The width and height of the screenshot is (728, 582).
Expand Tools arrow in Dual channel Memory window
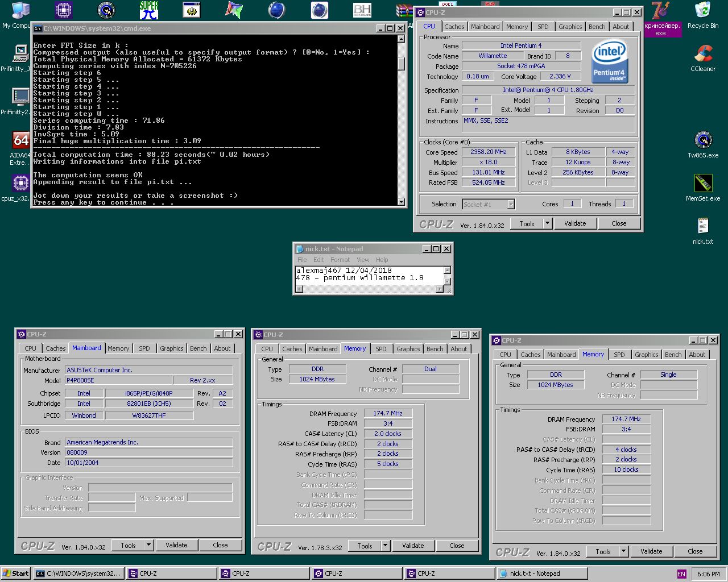coord(386,546)
